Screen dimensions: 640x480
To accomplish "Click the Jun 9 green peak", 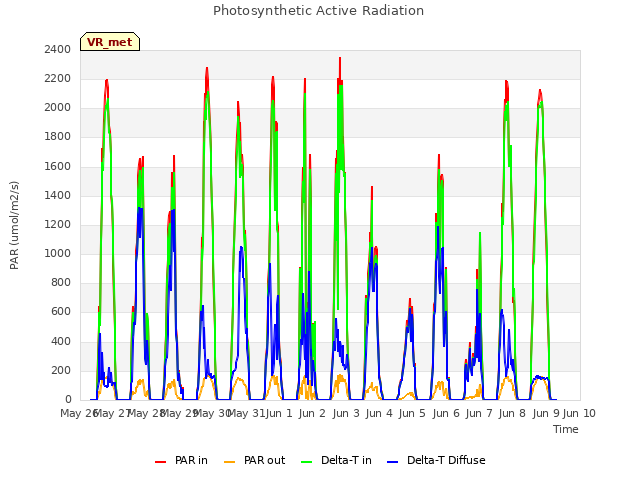I will click(x=540, y=104).
